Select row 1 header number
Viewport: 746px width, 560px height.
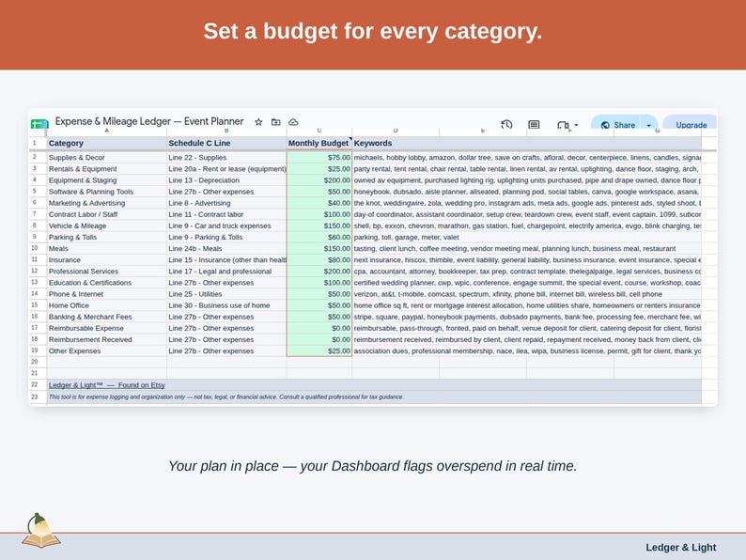[x=35, y=143]
